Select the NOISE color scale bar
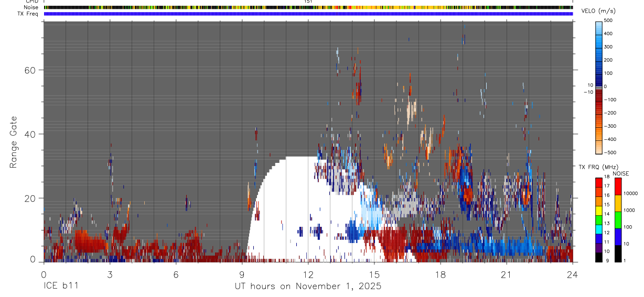 [x=618, y=219]
